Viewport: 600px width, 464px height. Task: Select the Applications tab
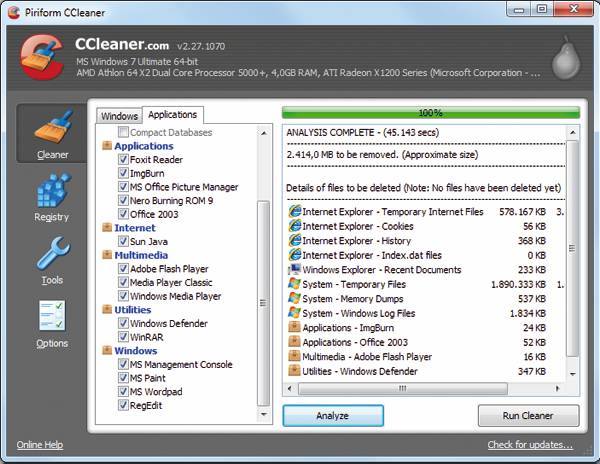pyautogui.click(x=172, y=115)
